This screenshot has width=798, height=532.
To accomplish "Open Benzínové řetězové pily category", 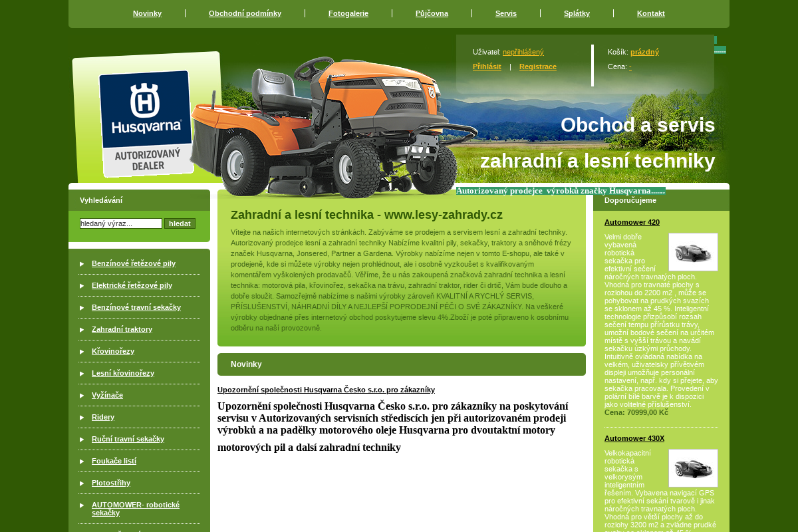I will 134,263.
